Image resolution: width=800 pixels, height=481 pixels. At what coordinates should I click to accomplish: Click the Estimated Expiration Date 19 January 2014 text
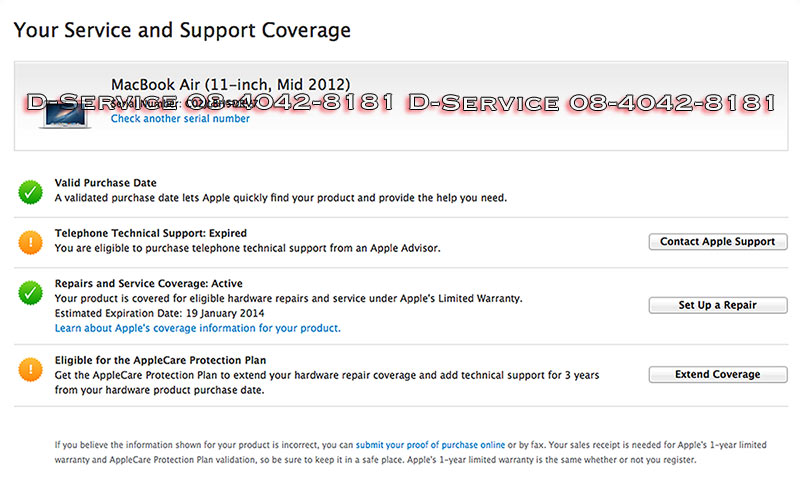click(146, 313)
